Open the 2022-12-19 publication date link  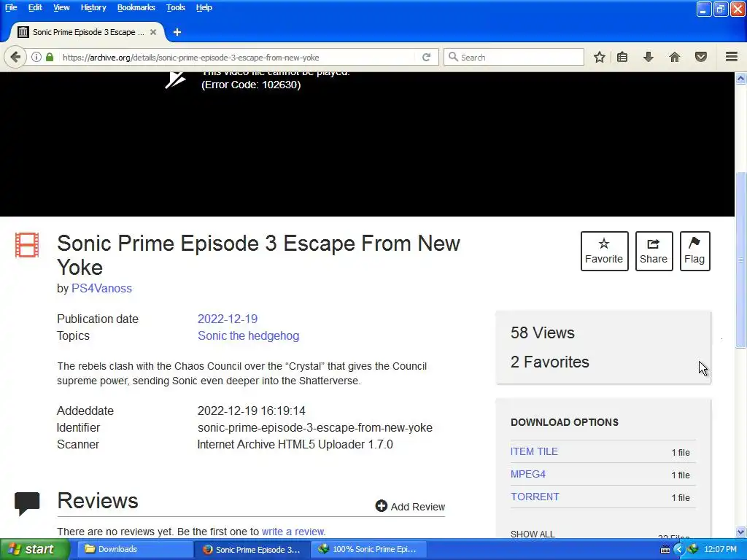(x=228, y=319)
